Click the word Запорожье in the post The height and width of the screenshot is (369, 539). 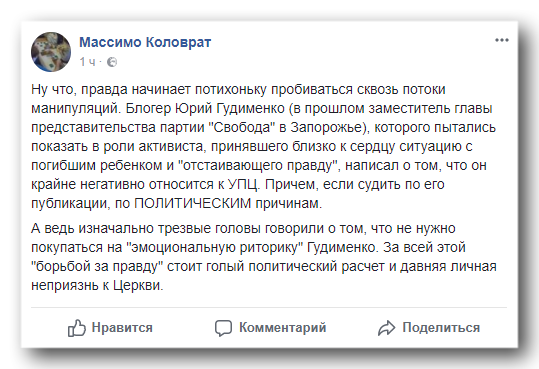(x=326, y=128)
